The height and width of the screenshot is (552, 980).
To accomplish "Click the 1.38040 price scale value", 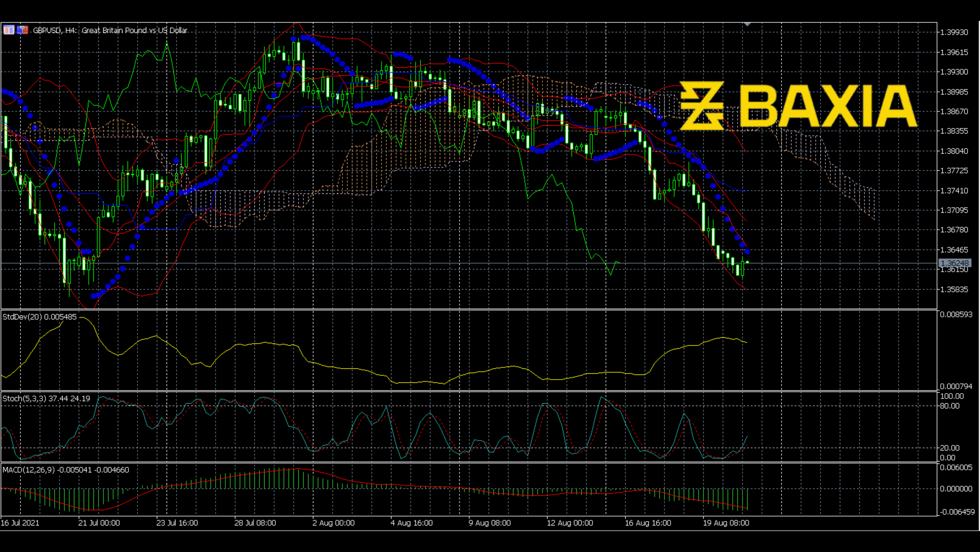I will click(954, 151).
